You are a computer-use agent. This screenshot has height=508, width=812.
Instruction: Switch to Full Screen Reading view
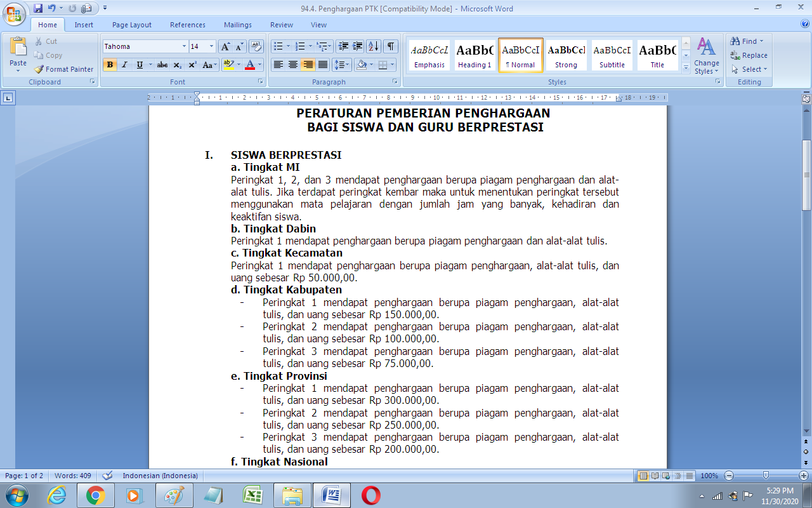pyautogui.click(x=655, y=476)
